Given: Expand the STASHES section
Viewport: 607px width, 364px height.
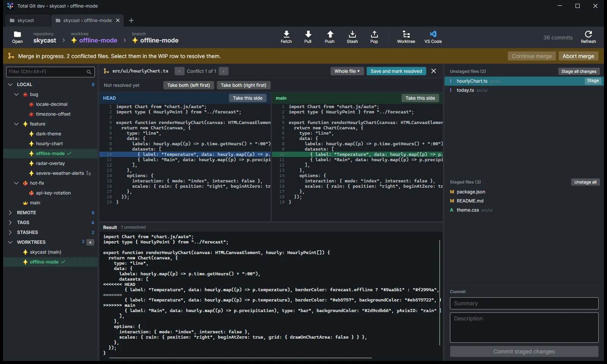Looking at the screenshot, I should 10,232.
